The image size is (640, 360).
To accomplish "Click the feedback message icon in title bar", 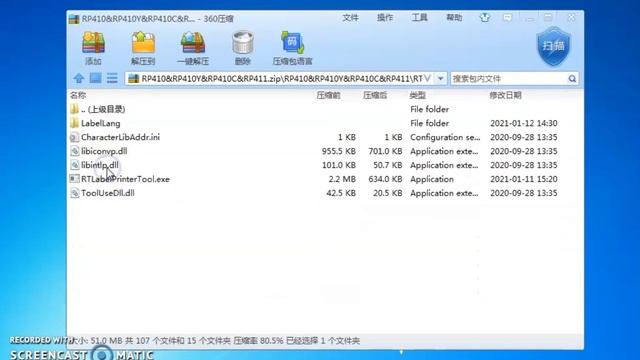I will tap(507, 18).
